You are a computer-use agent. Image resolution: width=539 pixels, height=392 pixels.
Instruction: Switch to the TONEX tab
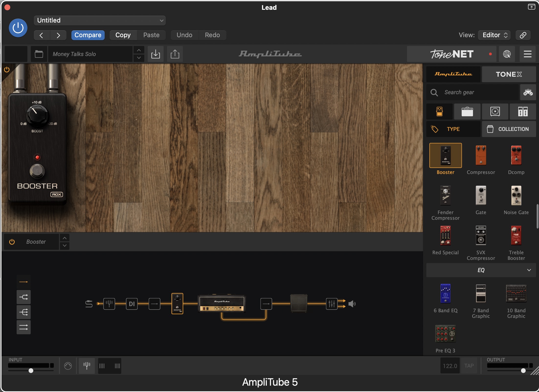pyautogui.click(x=509, y=74)
